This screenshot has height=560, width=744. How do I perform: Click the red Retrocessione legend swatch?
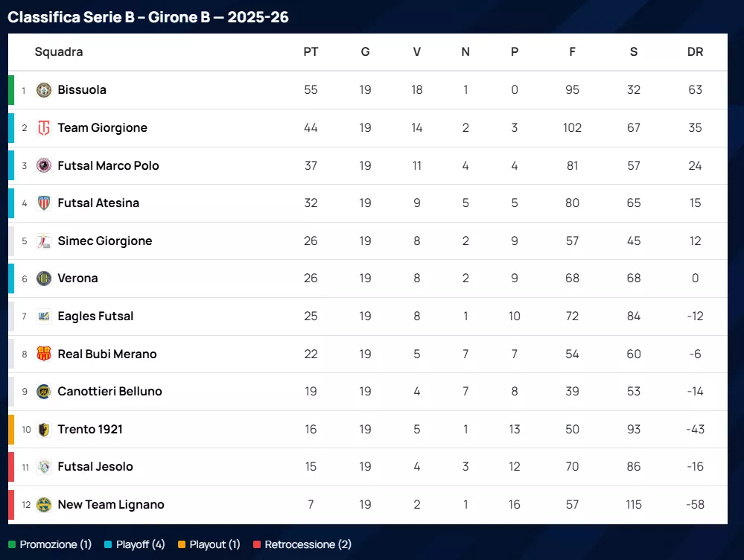pyautogui.click(x=257, y=544)
